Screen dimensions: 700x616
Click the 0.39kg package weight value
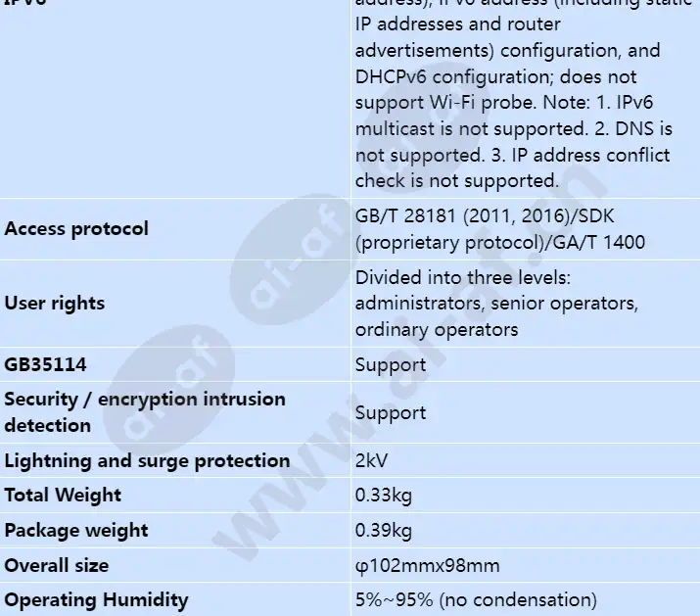tap(384, 531)
